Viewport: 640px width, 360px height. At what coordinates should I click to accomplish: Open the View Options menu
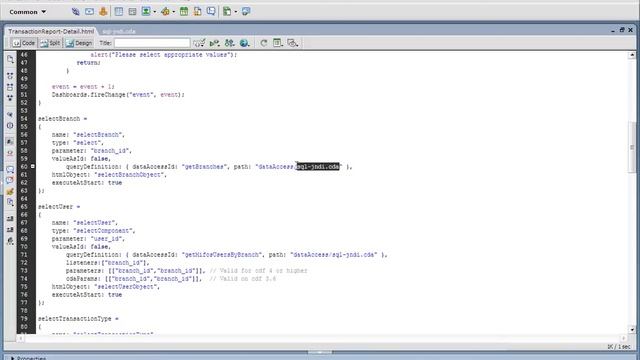coord(278,43)
